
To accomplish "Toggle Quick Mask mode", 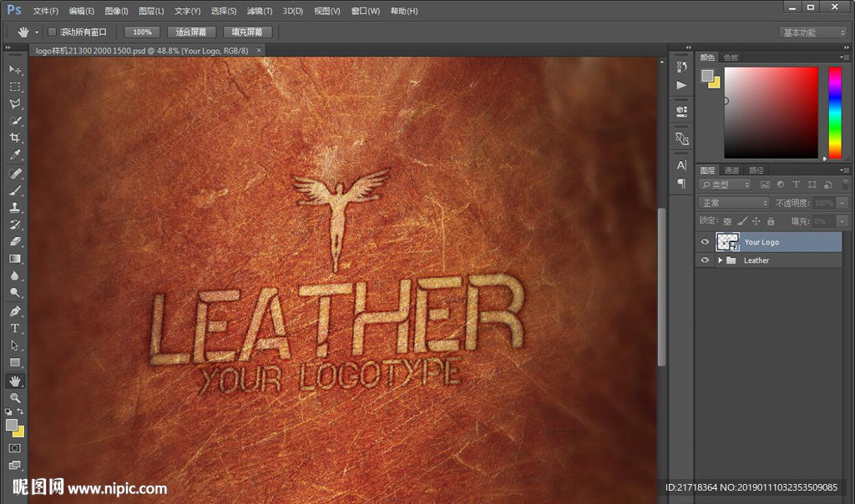I will 15,448.
